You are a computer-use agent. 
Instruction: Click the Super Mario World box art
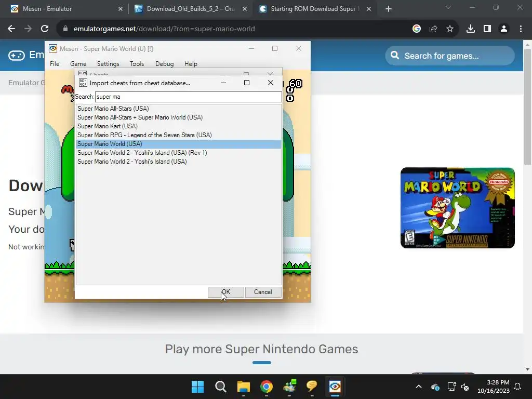point(457,208)
